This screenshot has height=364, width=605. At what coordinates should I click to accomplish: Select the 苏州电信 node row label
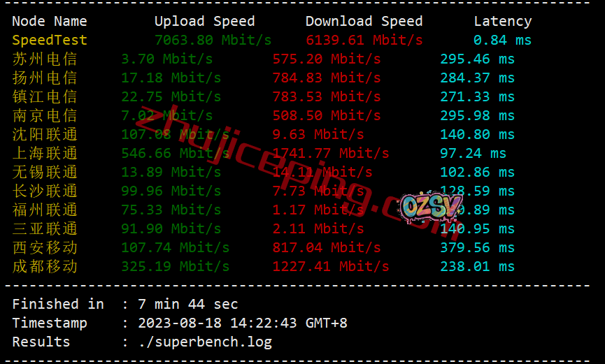pyautogui.click(x=45, y=59)
